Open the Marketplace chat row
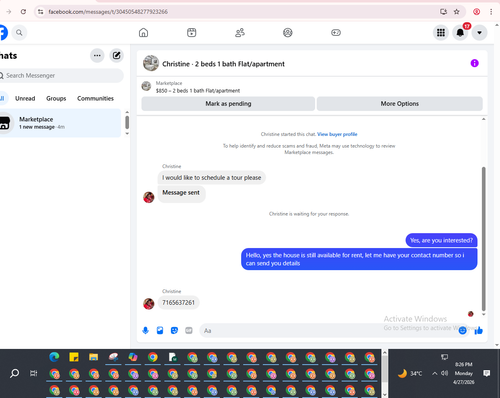 point(60,123)
